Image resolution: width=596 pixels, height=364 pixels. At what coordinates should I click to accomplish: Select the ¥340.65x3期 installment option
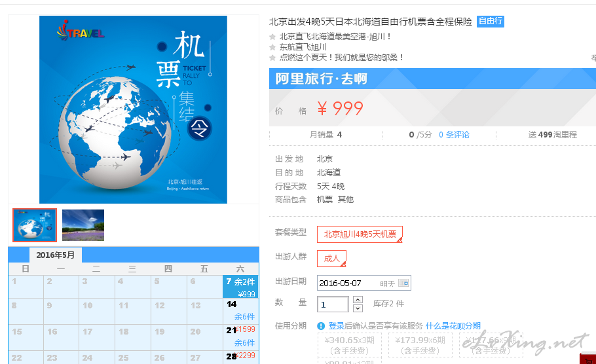[349, 345]
